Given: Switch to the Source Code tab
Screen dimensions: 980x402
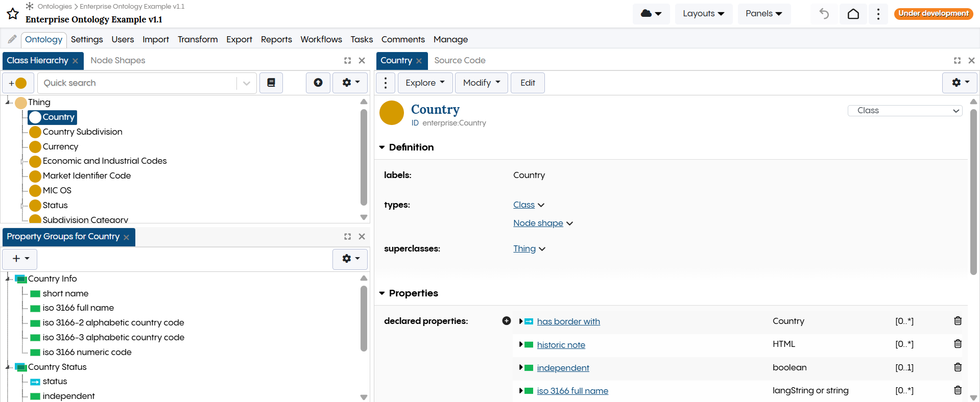Looking at the screenshot, I should (460, 60).
